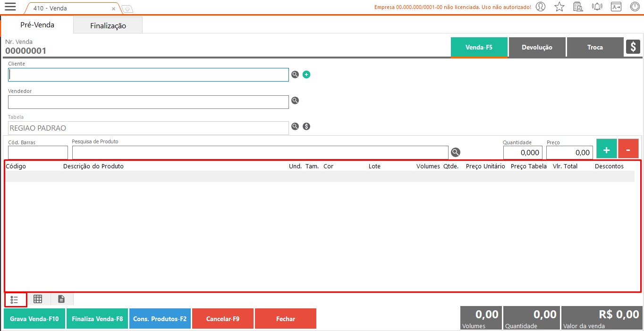Click the dollar icon beside the Tabela field
Viewport: 644px width, 331px height.
pos(306,126)
